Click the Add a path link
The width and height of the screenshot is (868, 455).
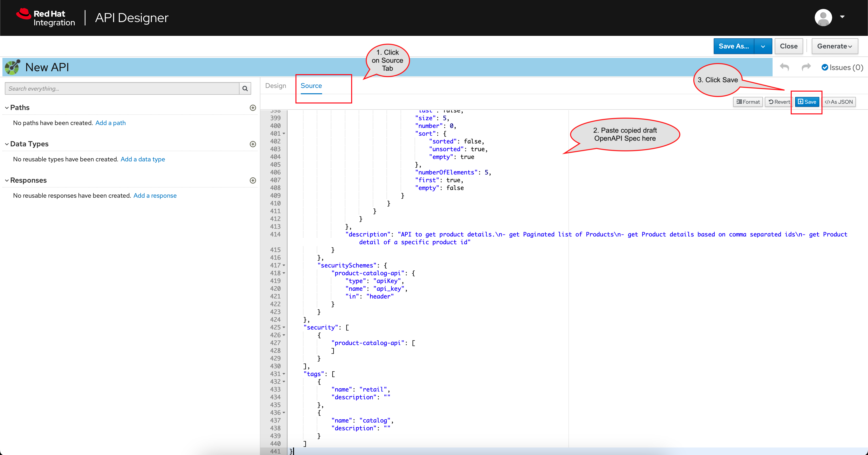[110, 123]
